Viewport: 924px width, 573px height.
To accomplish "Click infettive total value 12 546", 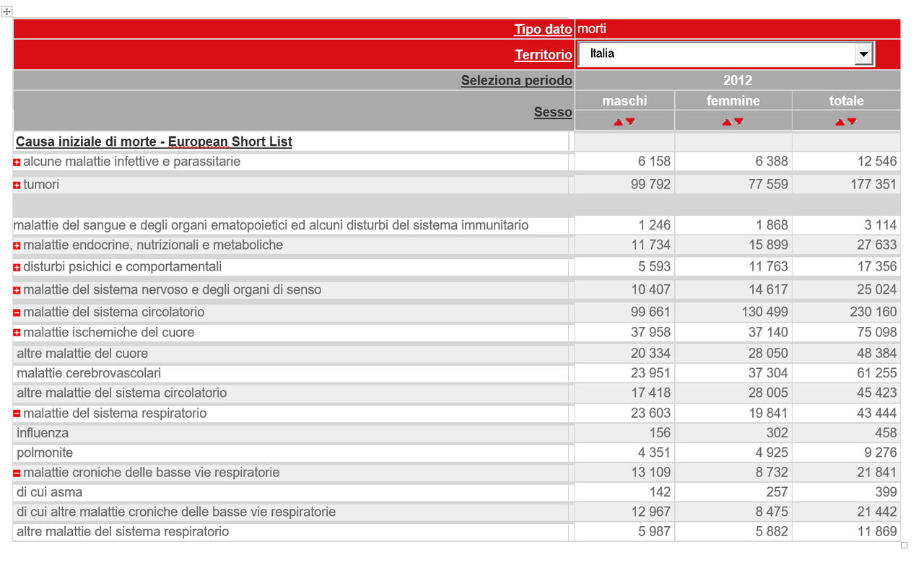I will click(877, 162).
